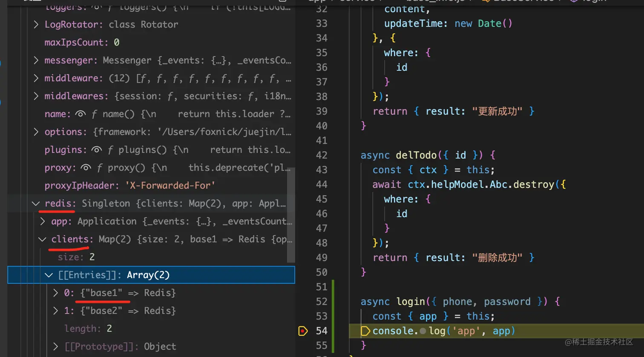This screenshot has width=644, height=357.
Task: Expand the [[Prototype]] Object row
Action: click(55, 347)
